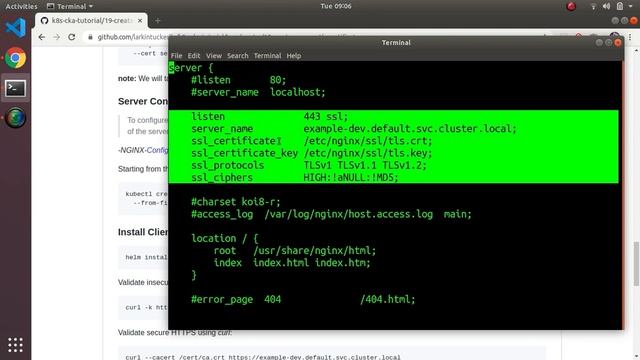Open Activities overview
The image size is (640, 360).
click(21, 6)
